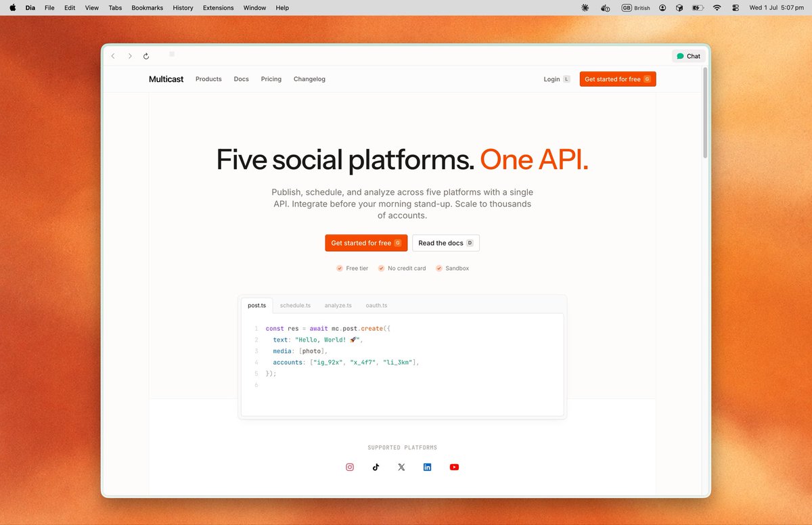Click the page vertical scrollbar thumb
This screenshot has width=812, height=525.
coord(704,112)
